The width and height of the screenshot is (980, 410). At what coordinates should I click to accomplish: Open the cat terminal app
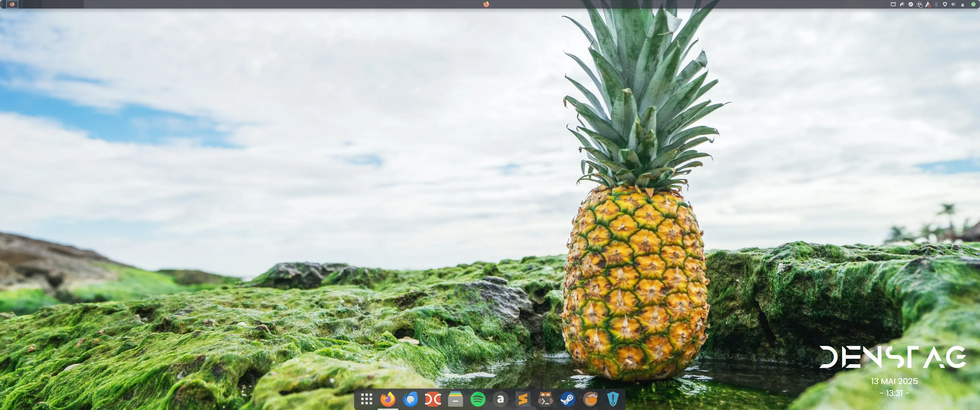[545, 399]
